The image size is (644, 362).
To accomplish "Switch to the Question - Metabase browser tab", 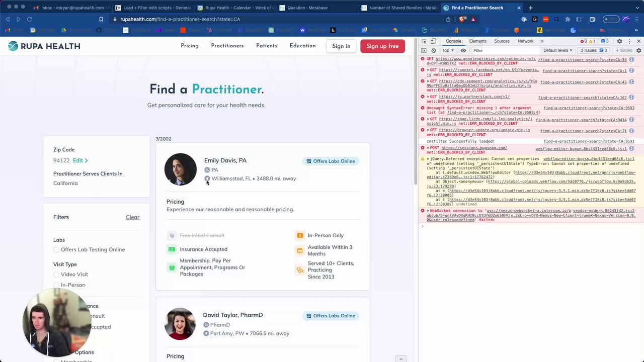I will [x=316, y=8].
